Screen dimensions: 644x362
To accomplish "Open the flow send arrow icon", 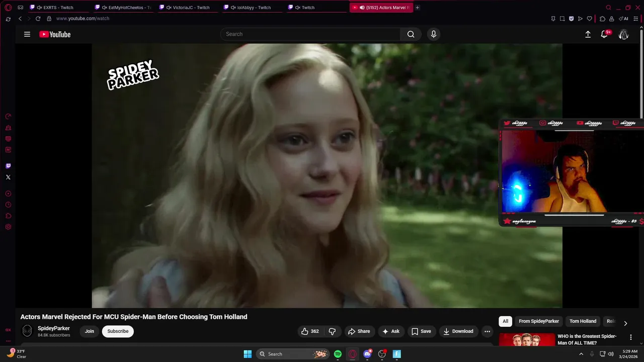I will tap(580, 19).
